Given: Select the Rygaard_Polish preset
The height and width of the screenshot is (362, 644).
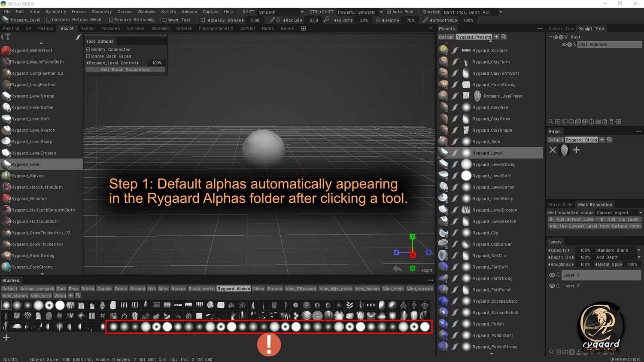Looking at the screenshot, I should click(489, 324).
